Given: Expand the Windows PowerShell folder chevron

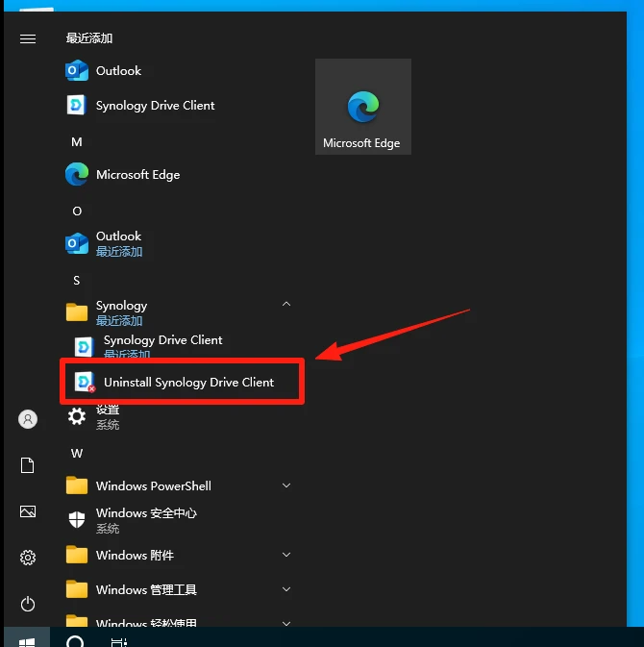Looking at the screenshot, I should coord(286,485).
